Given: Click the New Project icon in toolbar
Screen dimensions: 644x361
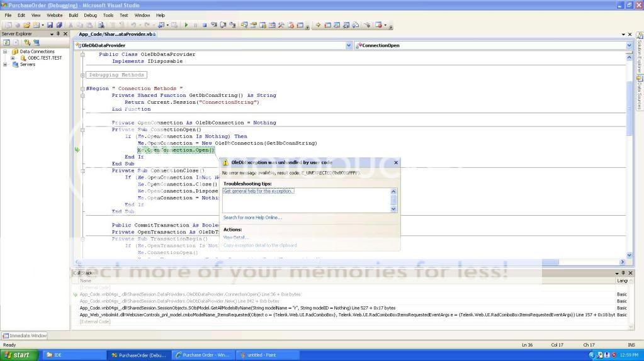Looking at the screenshot, I should 8,25.
